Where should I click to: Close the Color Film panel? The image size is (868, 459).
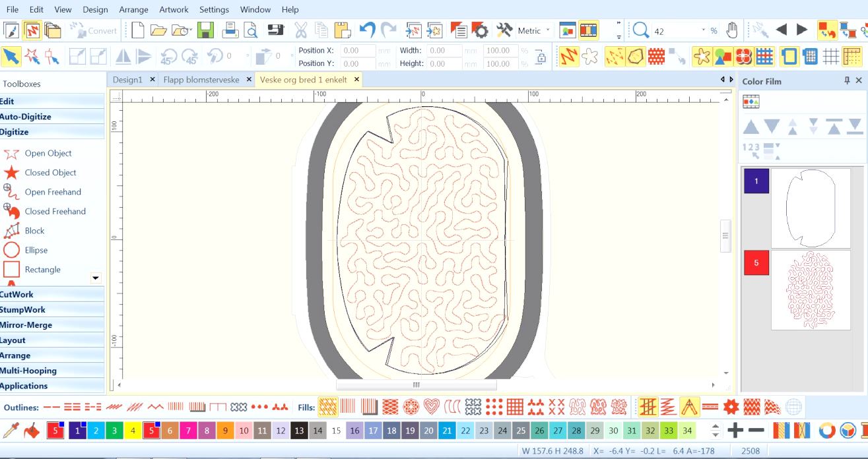point(859,80)
